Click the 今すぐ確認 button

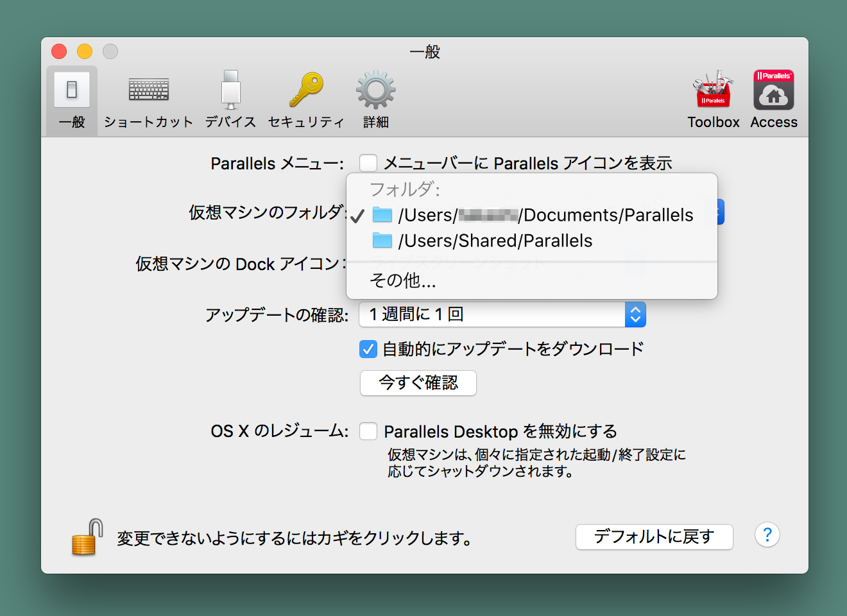418,383
